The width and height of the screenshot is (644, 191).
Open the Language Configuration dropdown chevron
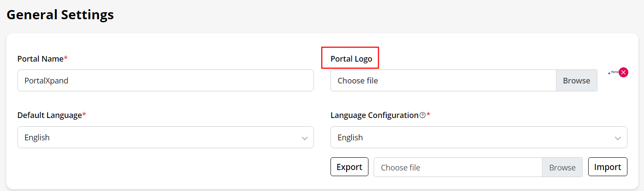617,138
